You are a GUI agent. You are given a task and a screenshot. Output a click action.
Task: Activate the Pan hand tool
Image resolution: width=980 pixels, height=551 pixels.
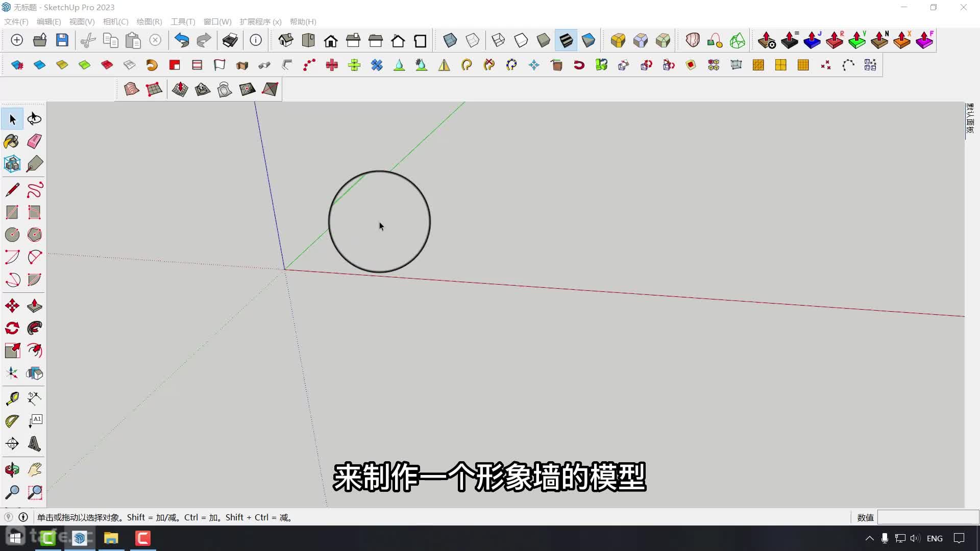(x=35, y=469)
